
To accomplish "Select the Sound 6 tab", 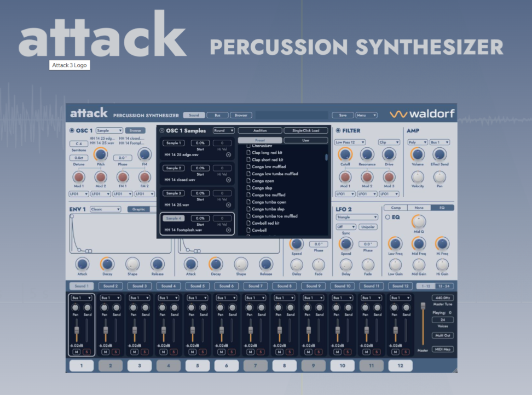I will point(226,286).
